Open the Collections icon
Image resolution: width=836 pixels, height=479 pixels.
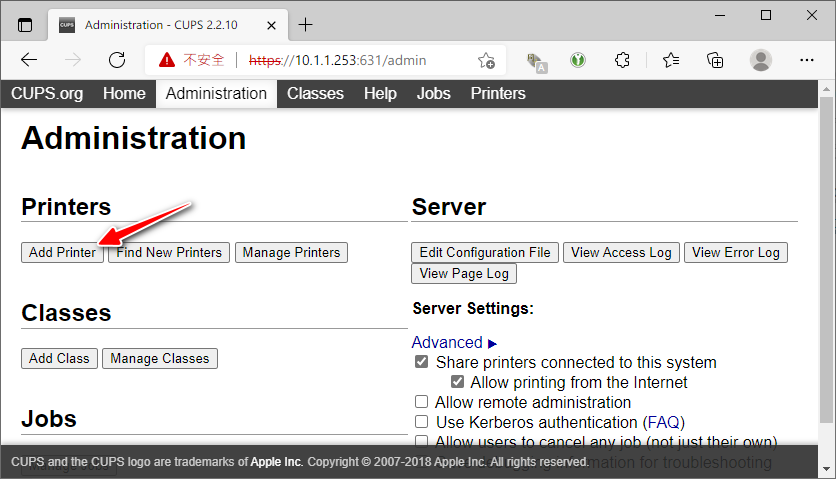click(715, 60)
